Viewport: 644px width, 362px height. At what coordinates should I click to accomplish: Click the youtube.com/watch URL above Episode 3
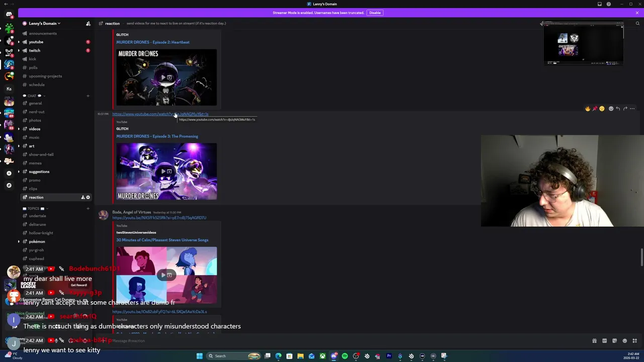tap(160, 114)
